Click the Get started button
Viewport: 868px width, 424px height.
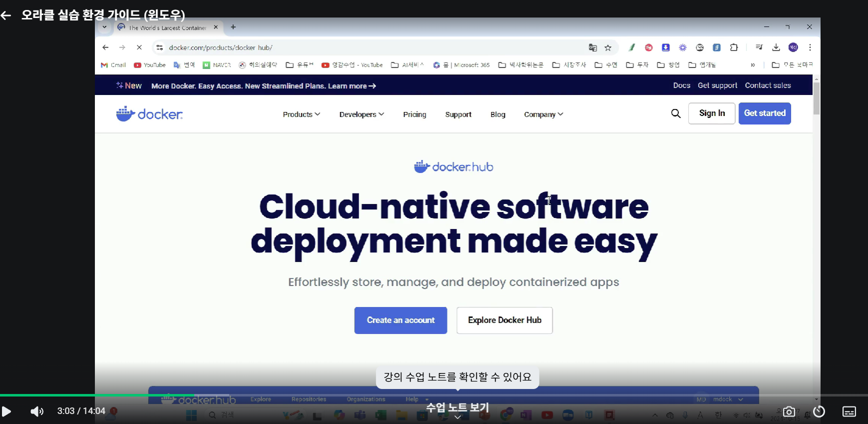(x=765, y=113)
